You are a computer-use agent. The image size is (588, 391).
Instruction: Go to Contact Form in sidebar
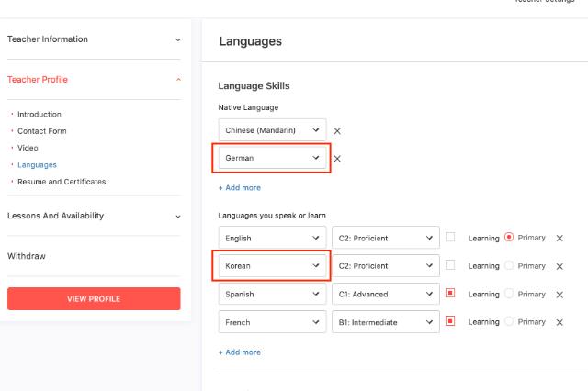tap(41, 131)
